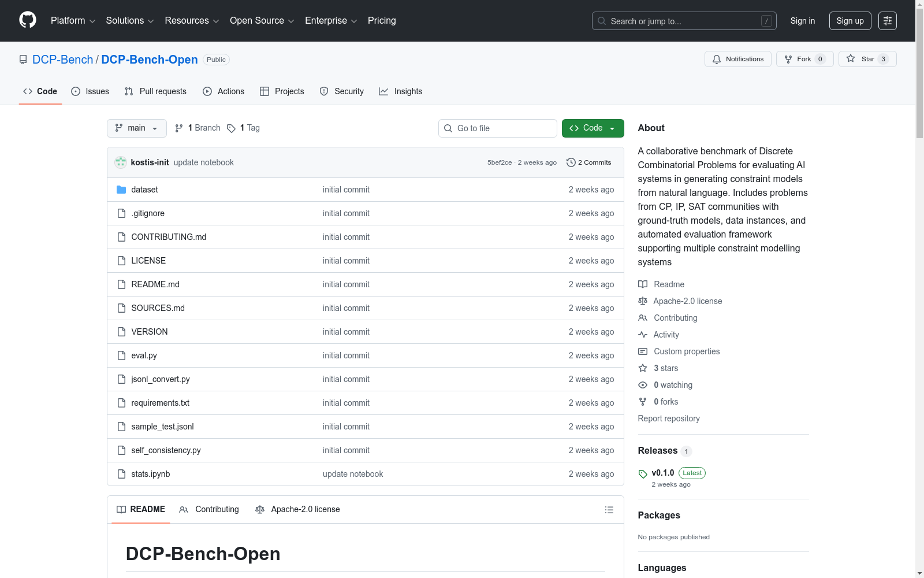Click the search magnifier in header
The width and height of the screenshot is (924, 578).
pyautogui.click(x=602, y=21)
